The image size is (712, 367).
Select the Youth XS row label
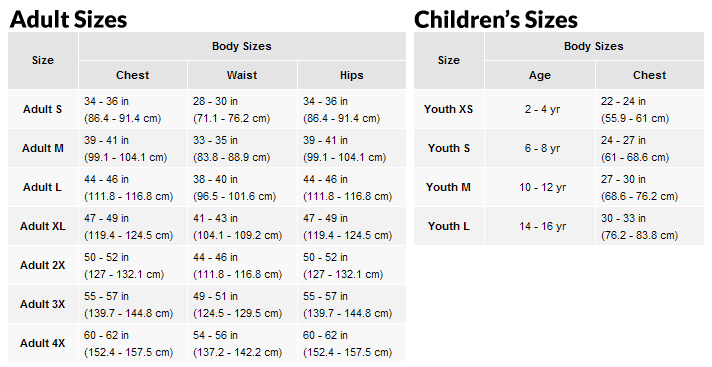pyautogui.click(x=449, y=109)
